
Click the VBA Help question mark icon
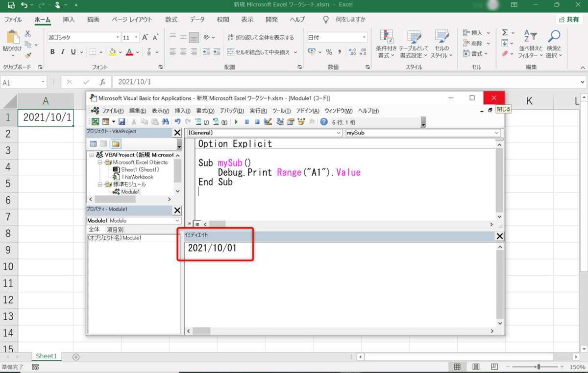coord(324,122)
